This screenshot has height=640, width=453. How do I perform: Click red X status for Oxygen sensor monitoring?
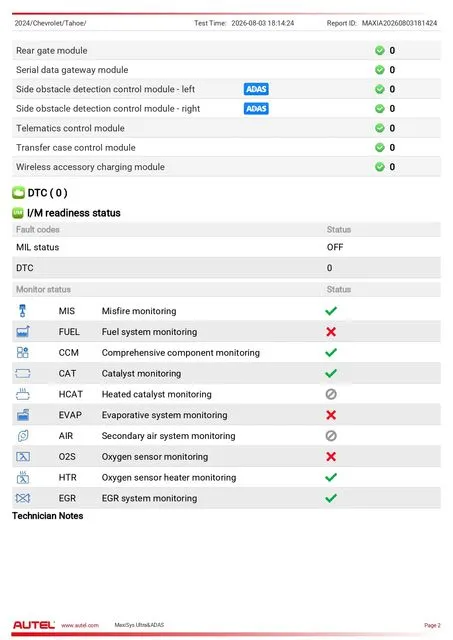click(331, 456)
